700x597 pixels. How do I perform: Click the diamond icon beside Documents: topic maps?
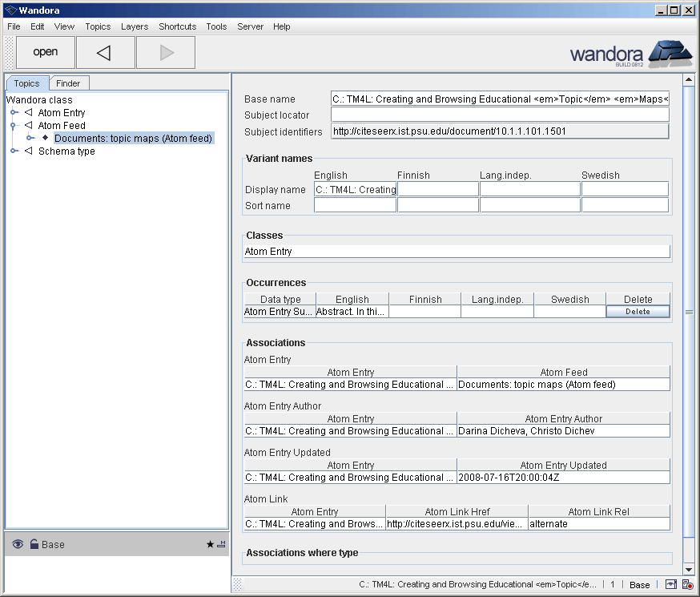[x=46, y=138]
